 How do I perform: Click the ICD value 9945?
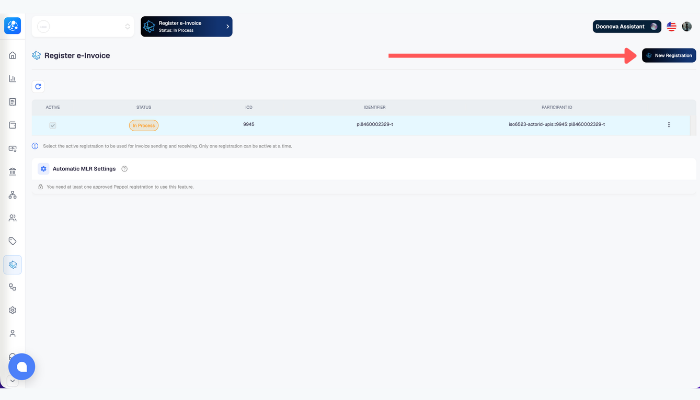[x=249, y=125]
